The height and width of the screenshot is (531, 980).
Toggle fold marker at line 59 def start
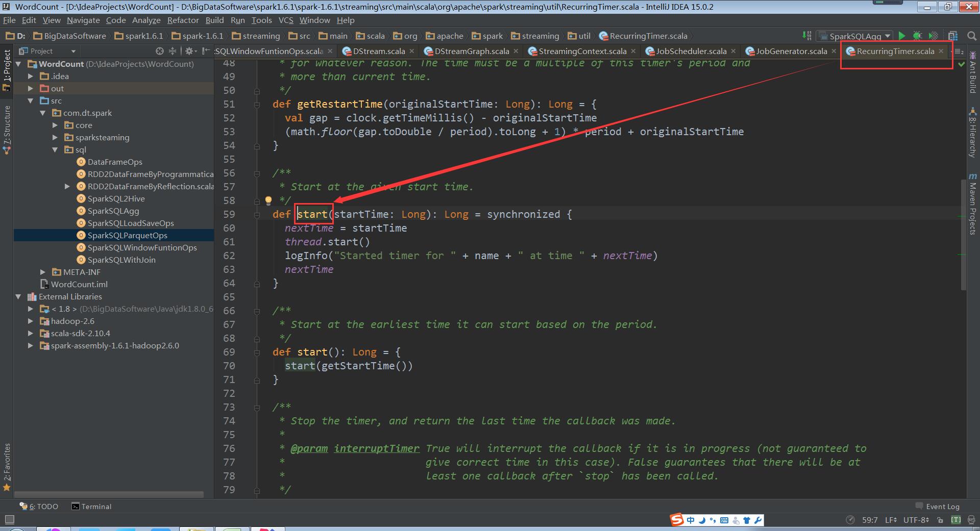[257, 215]
